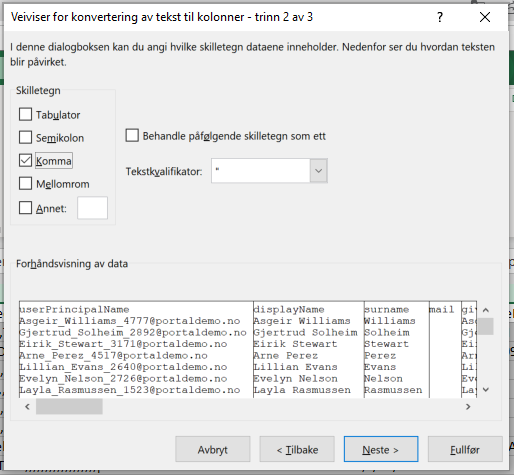Toggle Behandle påfølgende skilletegn som ett
The image size is (514, 475).
(x=132, y=136)
